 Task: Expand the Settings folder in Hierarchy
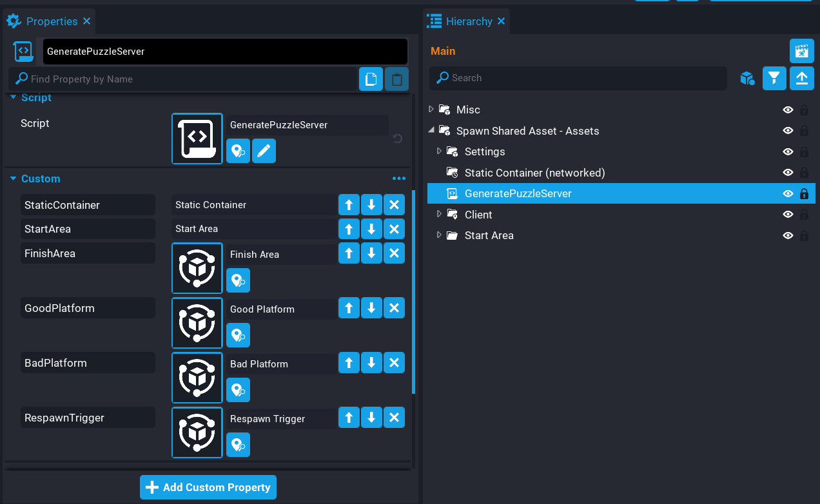[x=439, y=151]
